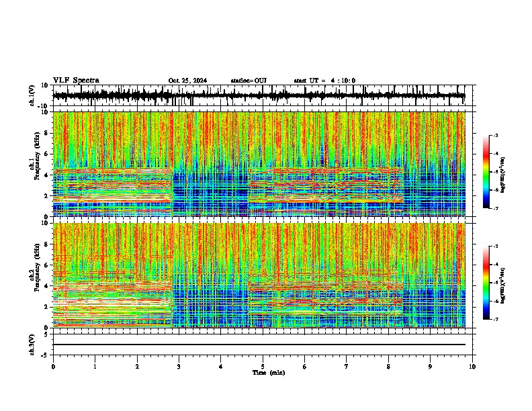Click the ch.2 colorbar log(PSD) units label
This screenshot has width=532, height=411.
coord(503,285)
